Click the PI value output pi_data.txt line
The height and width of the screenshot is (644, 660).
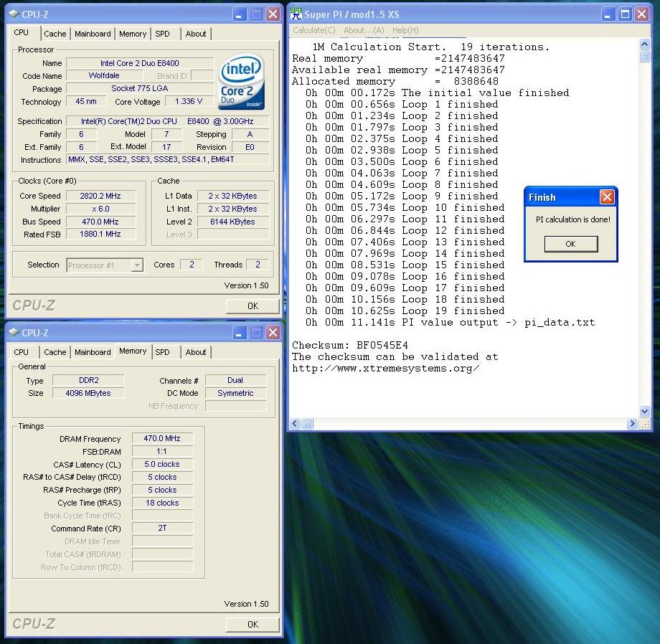click(x=450, y=322)
